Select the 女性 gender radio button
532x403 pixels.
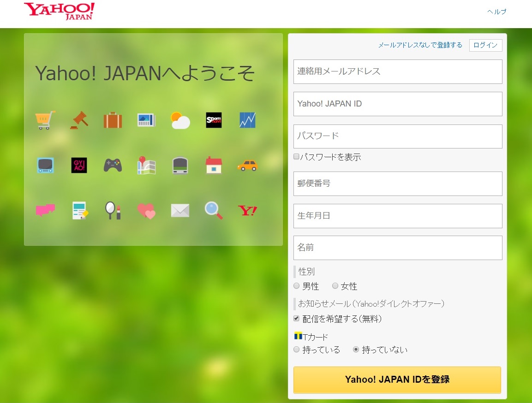(x=335, y=286)
